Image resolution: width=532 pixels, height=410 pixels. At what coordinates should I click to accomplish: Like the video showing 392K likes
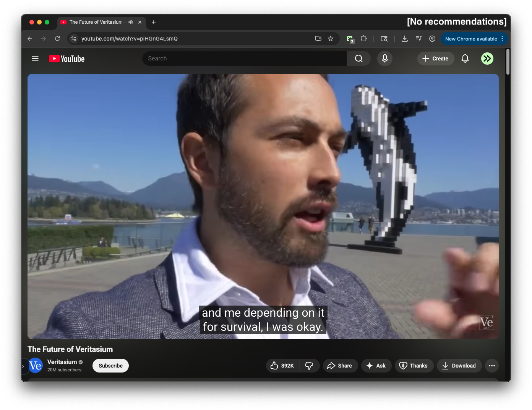282,366
